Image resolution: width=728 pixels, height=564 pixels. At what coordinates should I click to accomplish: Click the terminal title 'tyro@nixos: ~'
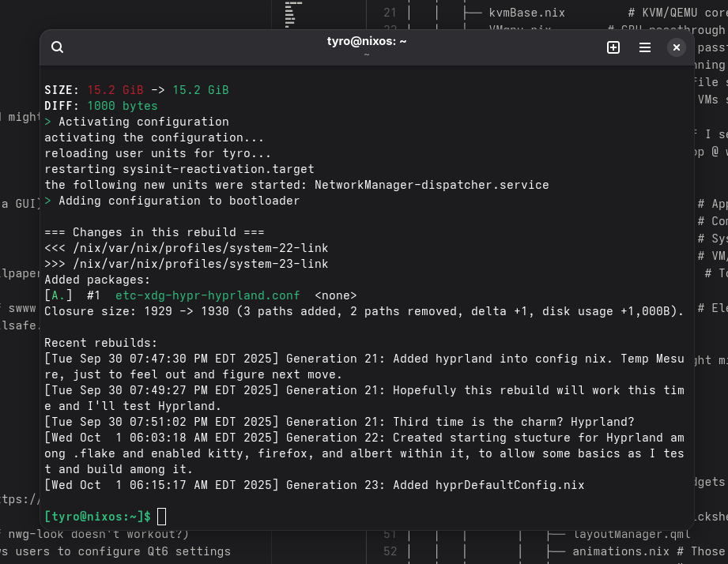point(367,41)
